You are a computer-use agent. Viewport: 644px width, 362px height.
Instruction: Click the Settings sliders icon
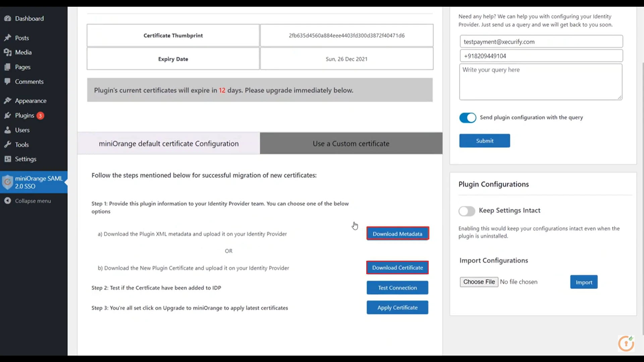[x=8, y=159]
